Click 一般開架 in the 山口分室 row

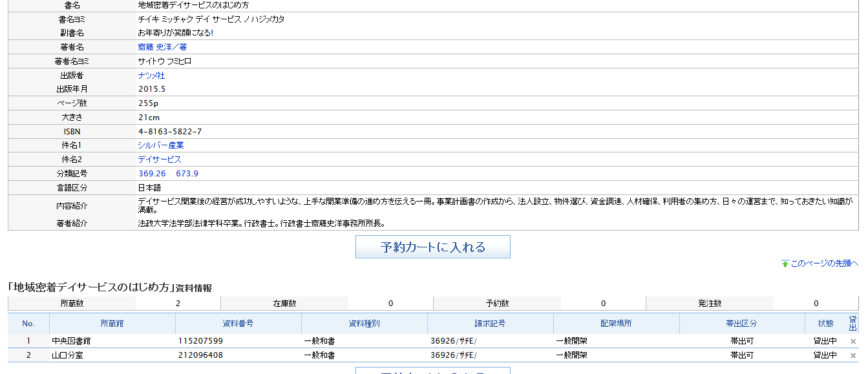[571, 355]
